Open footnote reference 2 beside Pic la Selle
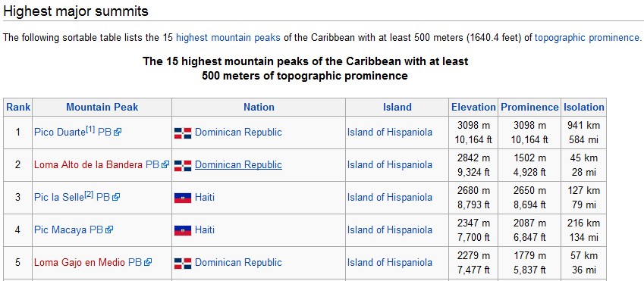The width and height of the screenshot is (644, 281). (x=89, y=195)
